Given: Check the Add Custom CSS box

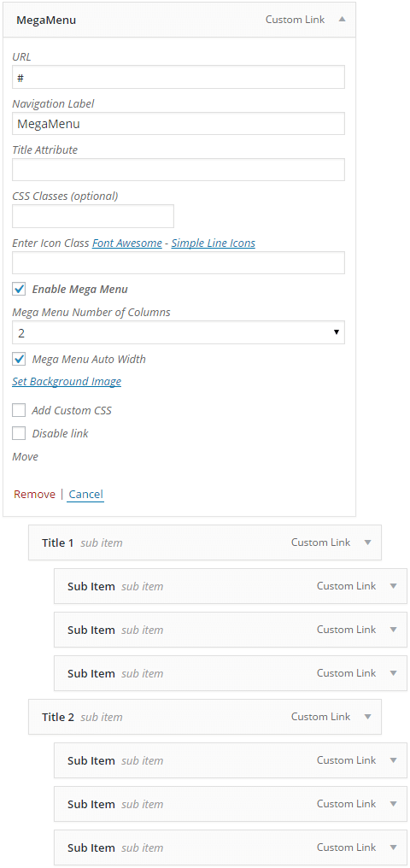Looking at the screenshot, I should pos(19,410).
